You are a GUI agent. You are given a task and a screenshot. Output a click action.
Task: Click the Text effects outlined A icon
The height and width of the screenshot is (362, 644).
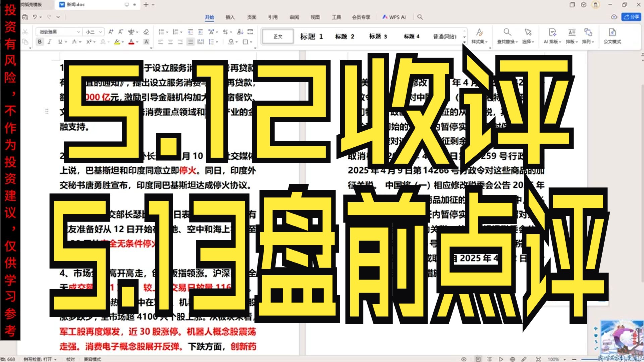point(103,42)
